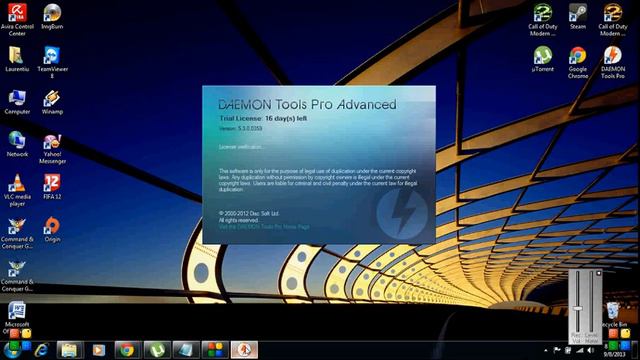
Task: Show hidden system tray icons arrow
Action: click(x=546, y=350)
